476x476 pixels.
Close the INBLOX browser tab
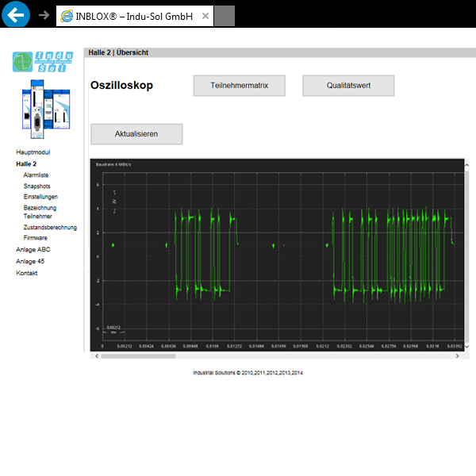[x=205, y=15]
